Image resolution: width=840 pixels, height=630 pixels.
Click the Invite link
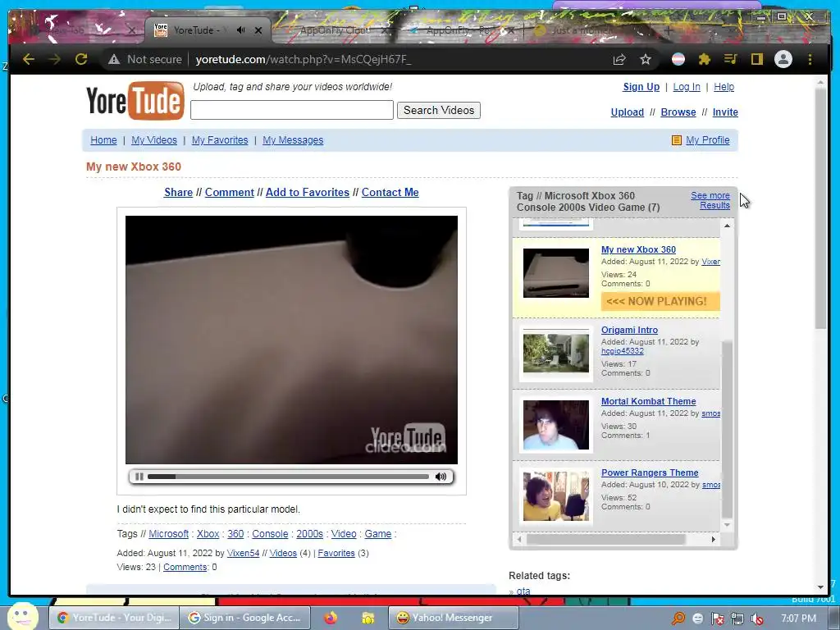pos(725,112)
